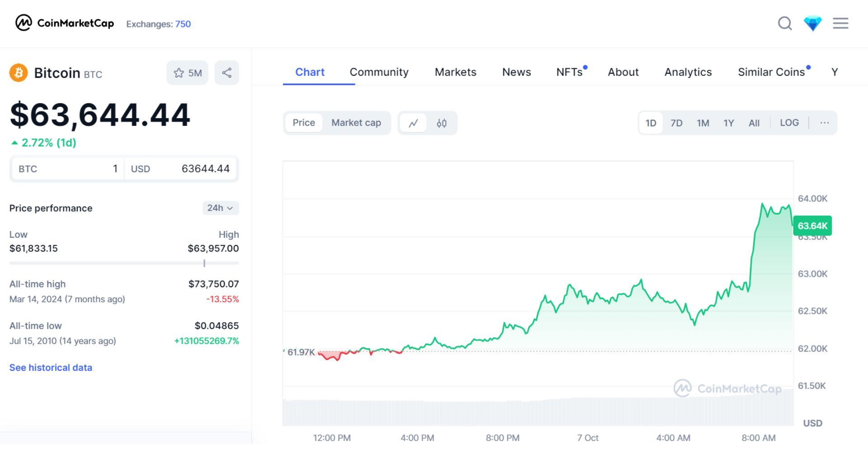
Task: Switch to candlestick chart view
Action: pos(441,123)
